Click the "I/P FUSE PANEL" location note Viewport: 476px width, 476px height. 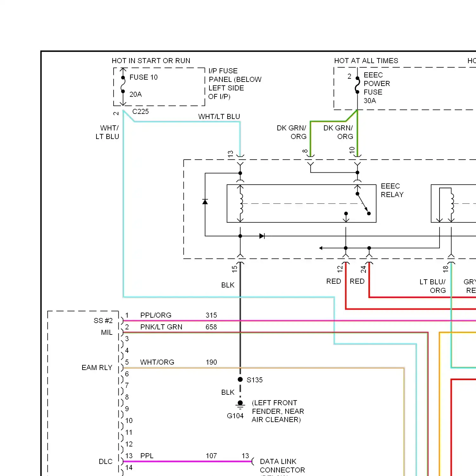235,83
